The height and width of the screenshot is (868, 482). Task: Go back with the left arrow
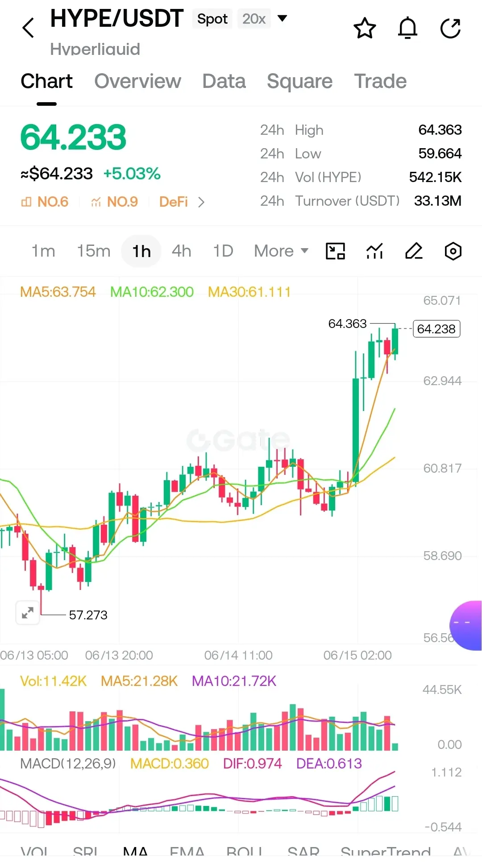point(28,28)
